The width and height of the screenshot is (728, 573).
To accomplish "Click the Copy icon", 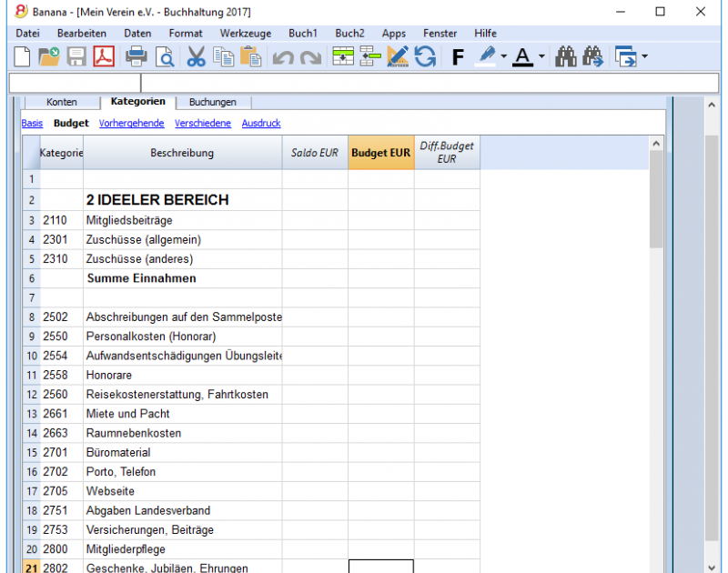I will click(223, 56).
